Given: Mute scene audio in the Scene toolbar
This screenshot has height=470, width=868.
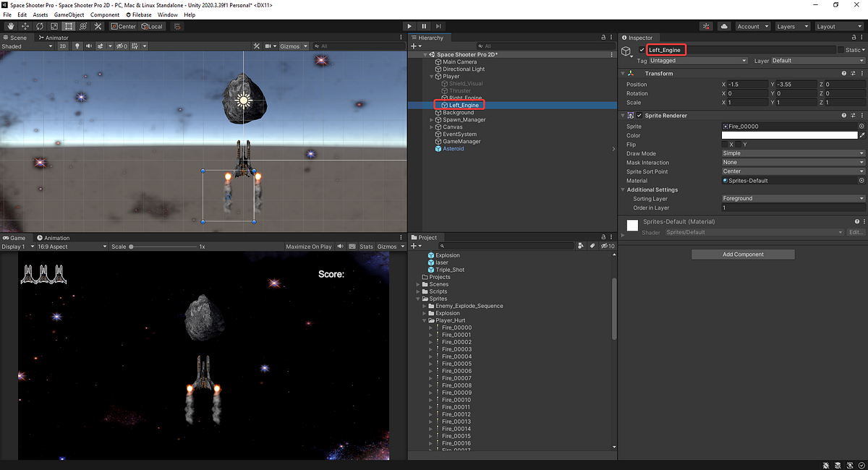Looking at the screenshot, I should pyautogui.click(x=88, y=46).
